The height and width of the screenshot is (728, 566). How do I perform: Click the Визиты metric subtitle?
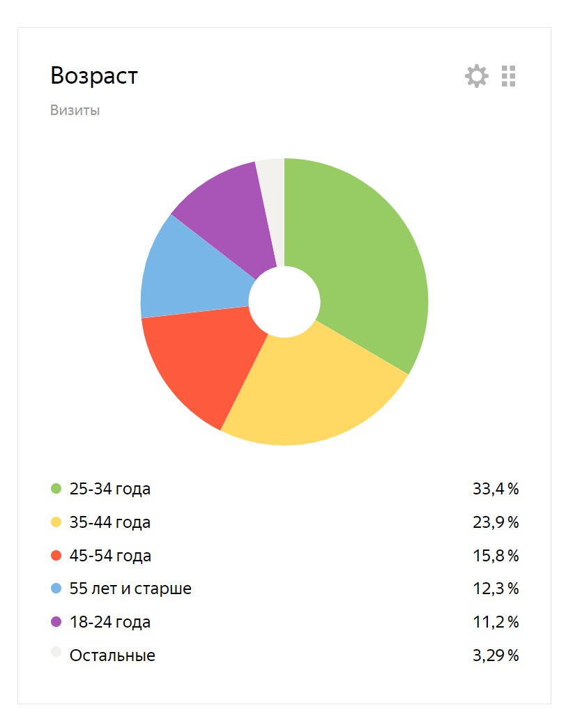(75, 110)
